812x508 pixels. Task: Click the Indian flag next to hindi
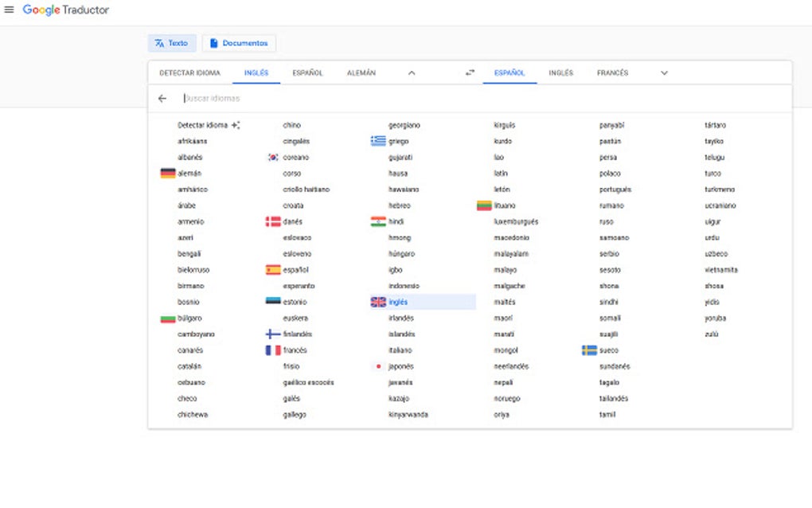tap(378, 221)
